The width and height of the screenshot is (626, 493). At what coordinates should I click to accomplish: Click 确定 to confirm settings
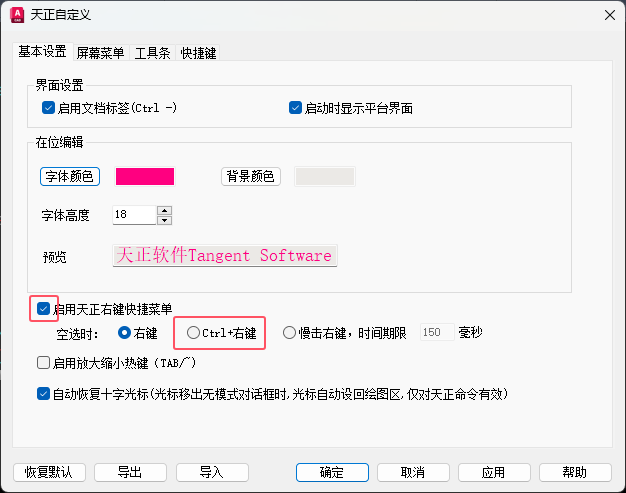[331, 472]
